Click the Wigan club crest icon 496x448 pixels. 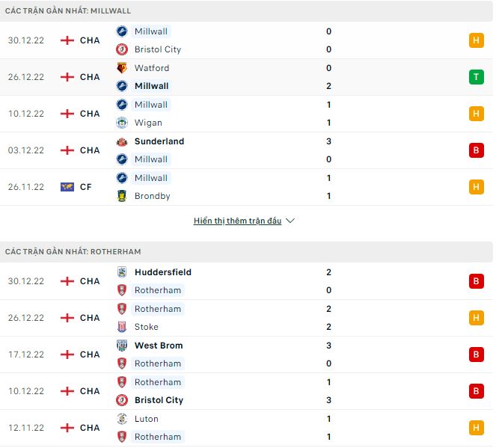(121, 123)
